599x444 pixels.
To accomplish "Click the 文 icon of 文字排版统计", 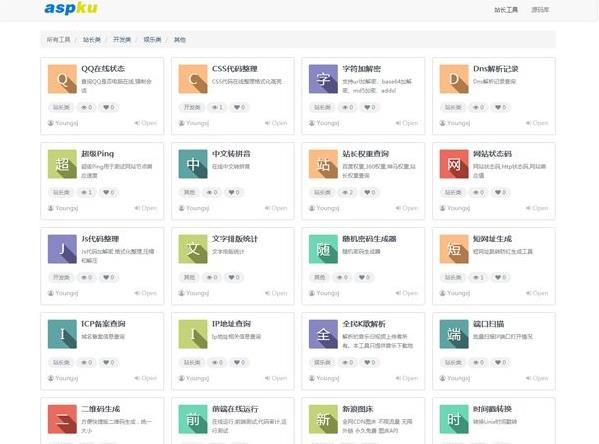I will [193, 249].
